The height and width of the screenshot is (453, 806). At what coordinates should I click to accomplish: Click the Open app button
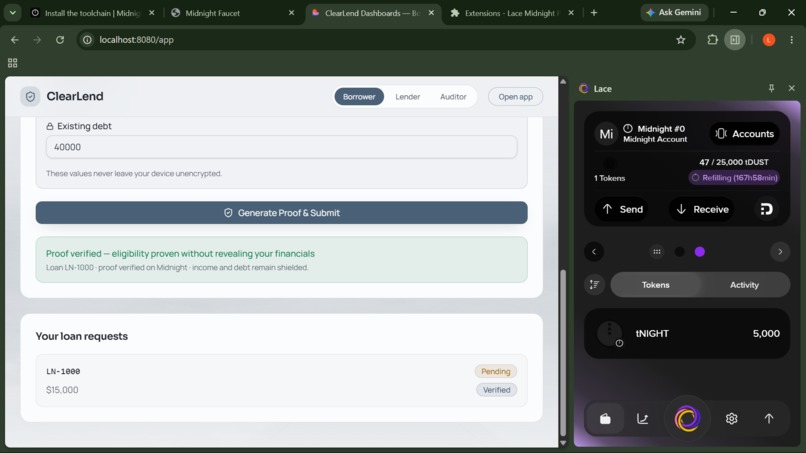click(515, 97)
